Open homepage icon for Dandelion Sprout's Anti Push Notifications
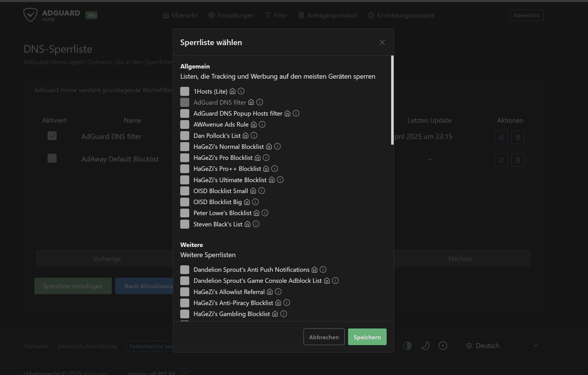The height and width of the screenshot is (375, 588). tap(315, 270)
